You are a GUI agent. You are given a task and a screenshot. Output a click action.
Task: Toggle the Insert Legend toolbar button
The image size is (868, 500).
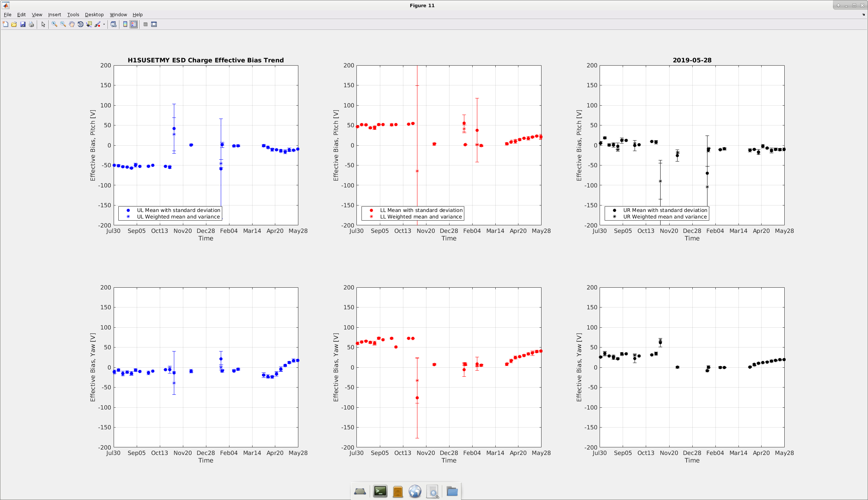134,25
